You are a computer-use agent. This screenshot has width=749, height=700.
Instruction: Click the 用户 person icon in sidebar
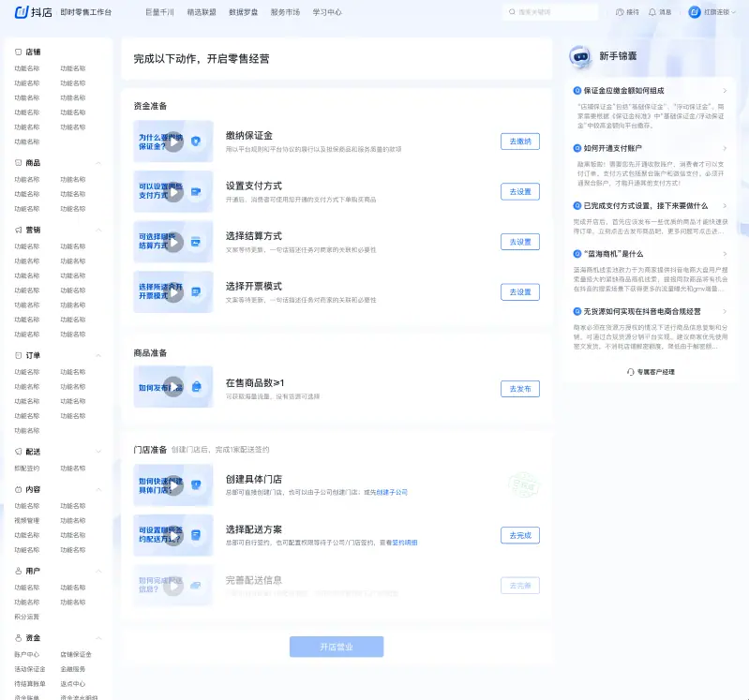18,571
